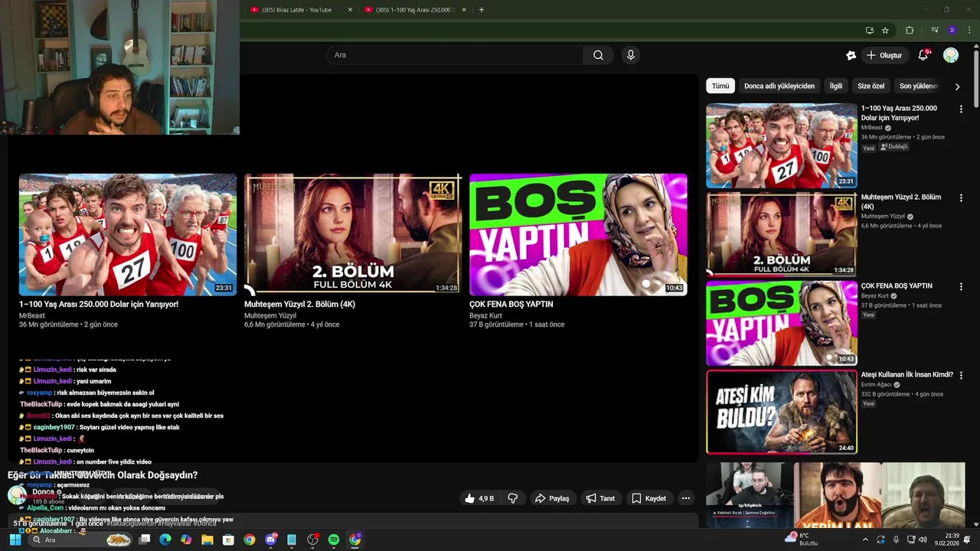This screenshot has width=980, height=551.
Task: Open options for Muhteşem Yüzyıl sidebar video
Action: (x=961, y=198)
